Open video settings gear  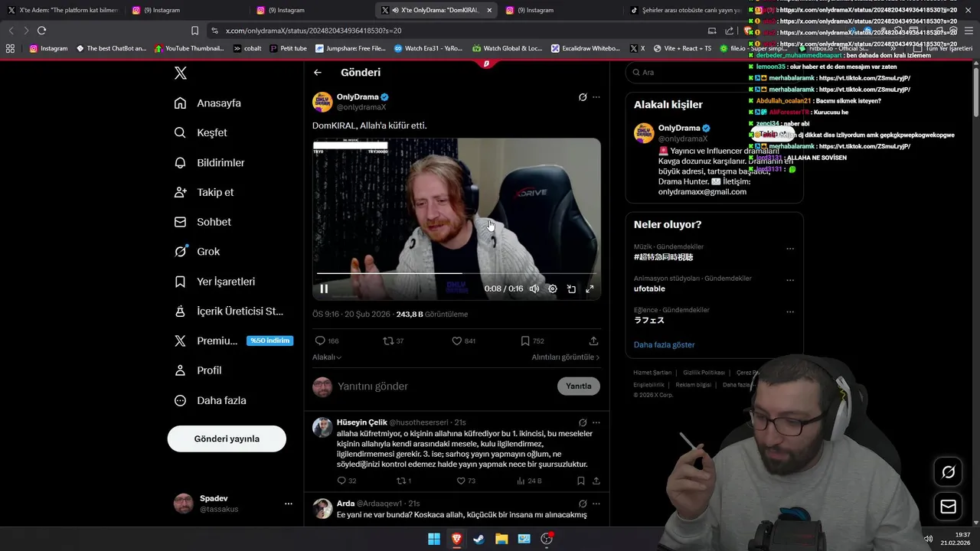pos(553,289)
